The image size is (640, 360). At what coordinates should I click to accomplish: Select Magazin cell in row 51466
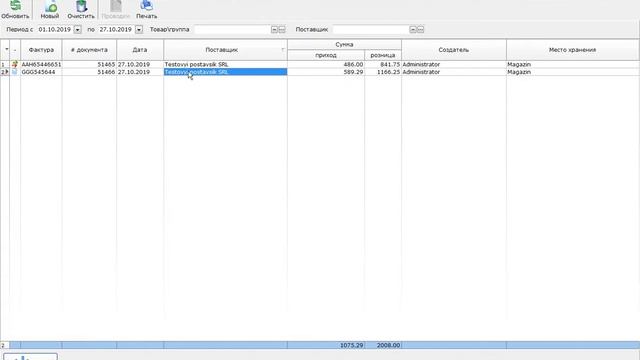coord(573,72)
